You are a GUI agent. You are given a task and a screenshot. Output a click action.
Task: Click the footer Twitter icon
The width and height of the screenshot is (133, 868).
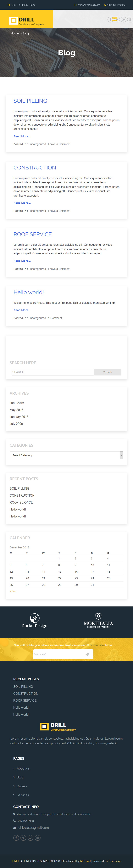pos(23,838)
